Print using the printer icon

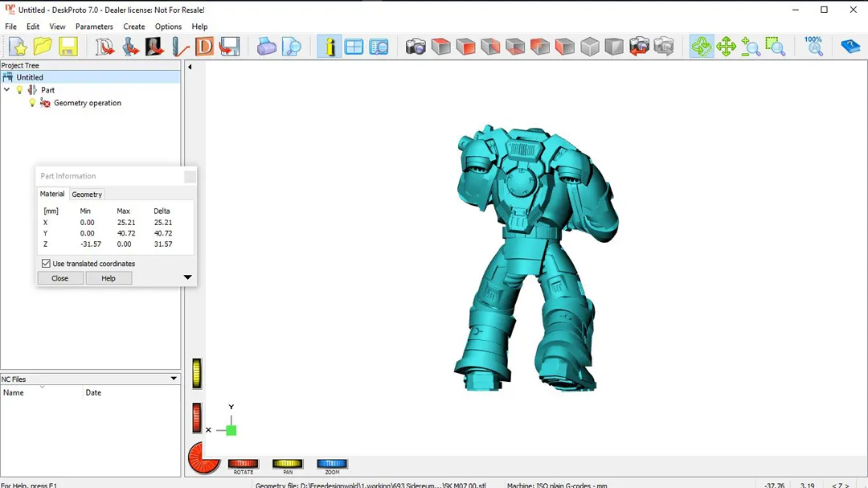coord(266,47)
